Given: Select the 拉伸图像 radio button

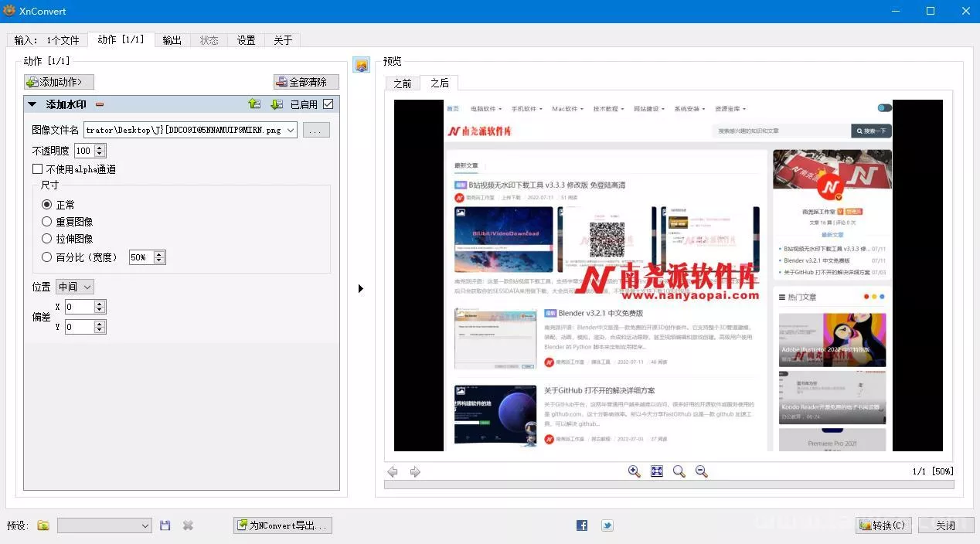Looking at the screenshot, I should point(47,239).
